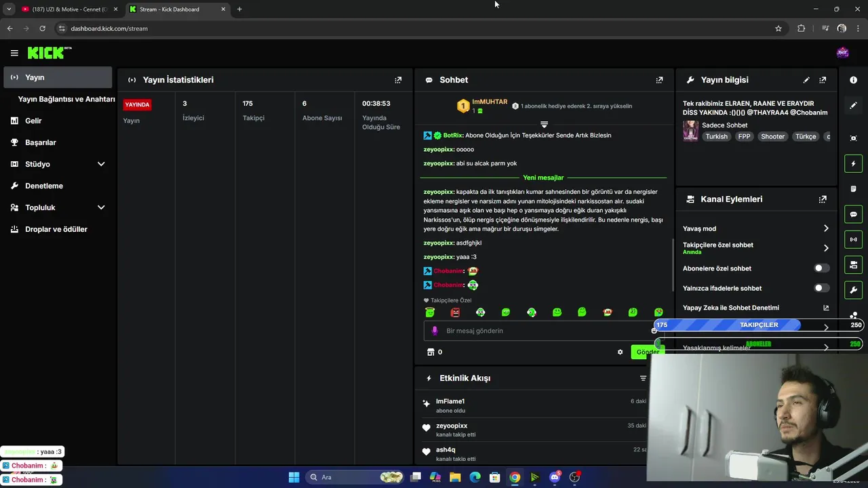
Task: Open the profile avatar in the top right
Action: pyautogui.click(x=842, y=53)
